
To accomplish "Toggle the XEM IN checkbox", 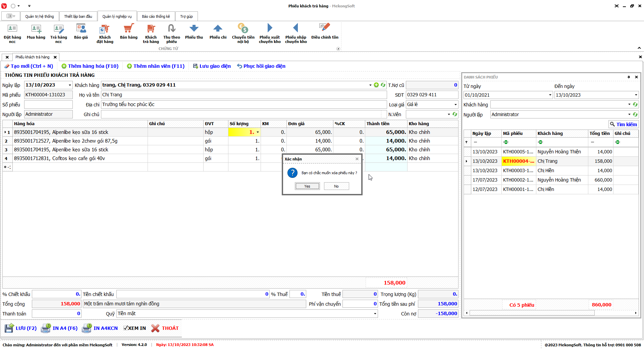I will 125,328.
